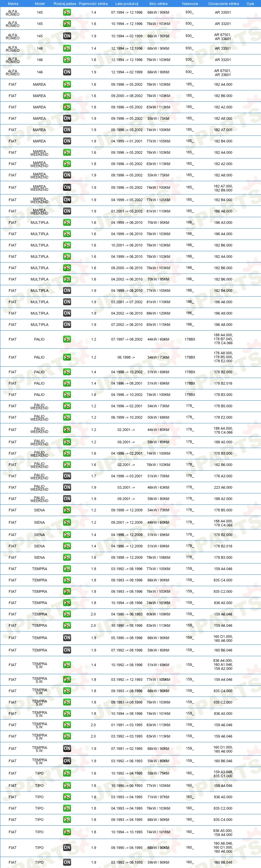Image resolution: width=261 pixels, height=868 pixels.
Task: Click petrol icon in Fiat Palio 1.6 row (not Weekend)
Action: tap(67, 395)
